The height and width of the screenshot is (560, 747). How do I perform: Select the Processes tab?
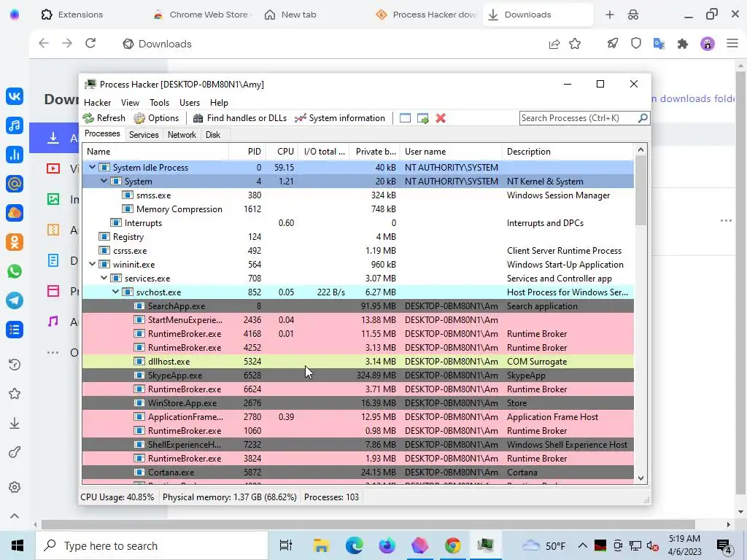click(102, 134)
